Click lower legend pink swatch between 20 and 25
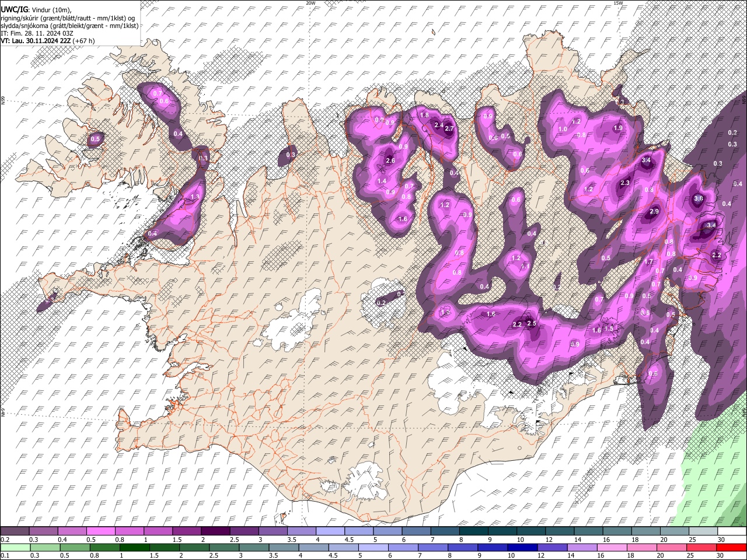This screenshot has height=560, width=747. 672,547
